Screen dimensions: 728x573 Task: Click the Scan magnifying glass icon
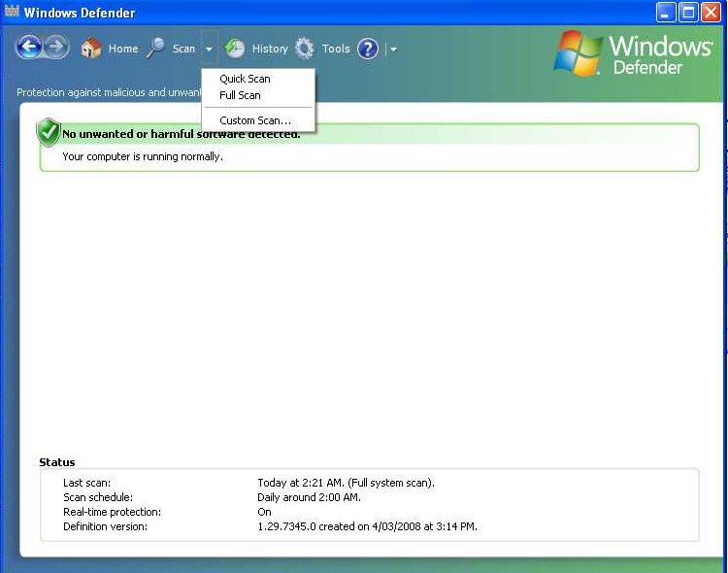click(x=155, y=49)
